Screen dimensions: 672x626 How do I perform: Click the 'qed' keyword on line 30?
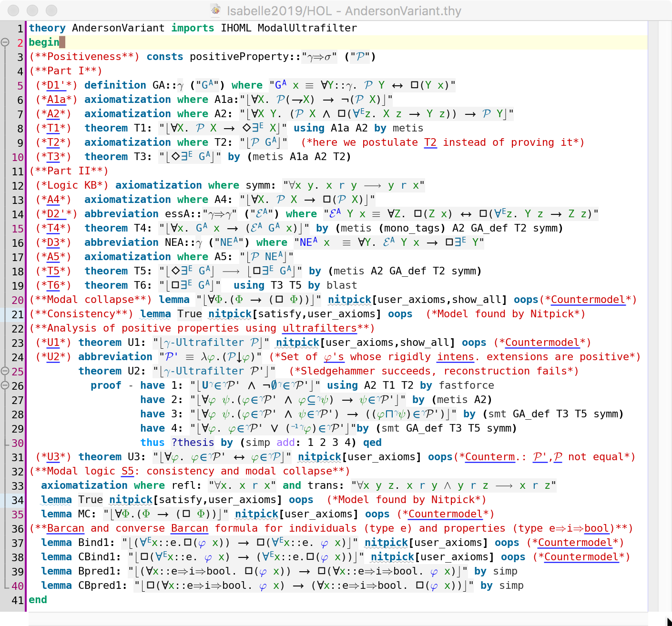pos(372,443)
